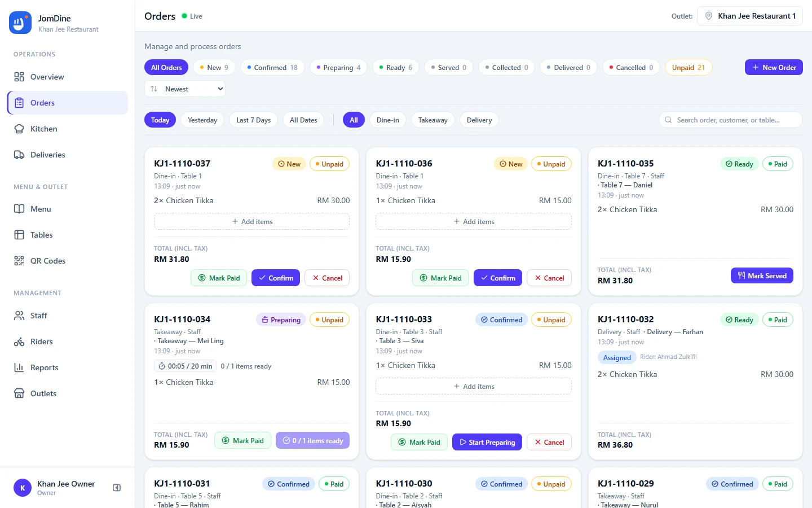Open the Deliveries section

pos(68,155)
